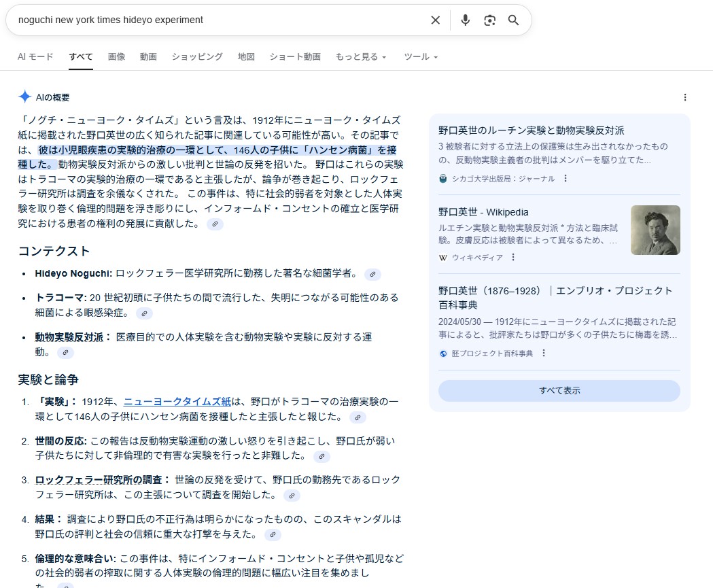This screenshot has height=588, width=713.
Task: Open more options for Wikipedia source
Action: (x=513, y=258)
